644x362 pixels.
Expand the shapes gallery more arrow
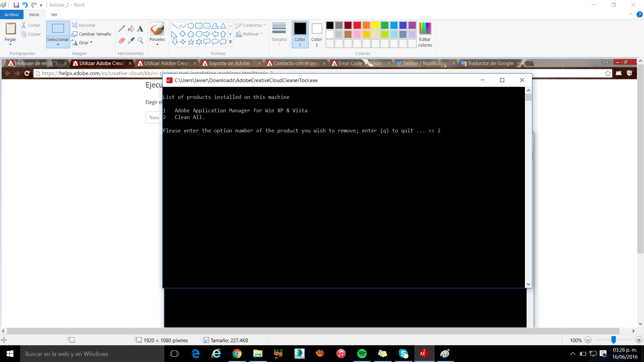click(x=230, y=42)
